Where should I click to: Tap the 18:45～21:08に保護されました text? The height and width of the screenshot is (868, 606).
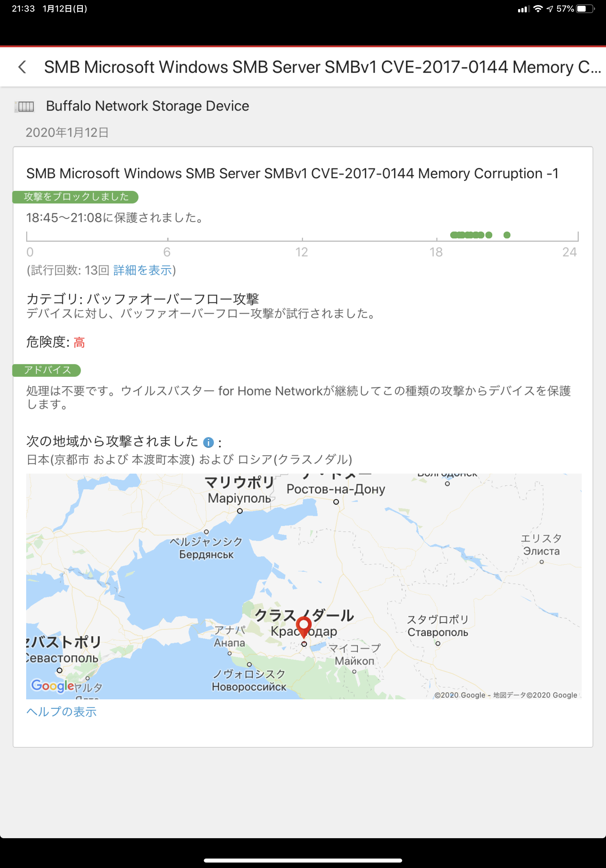click(x=115, y=218)
